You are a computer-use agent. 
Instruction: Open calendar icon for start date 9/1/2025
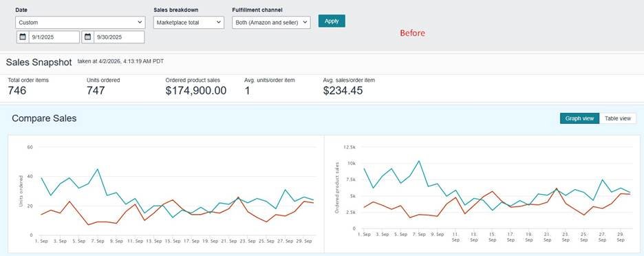pyautogui.click(x=23, y=37)
